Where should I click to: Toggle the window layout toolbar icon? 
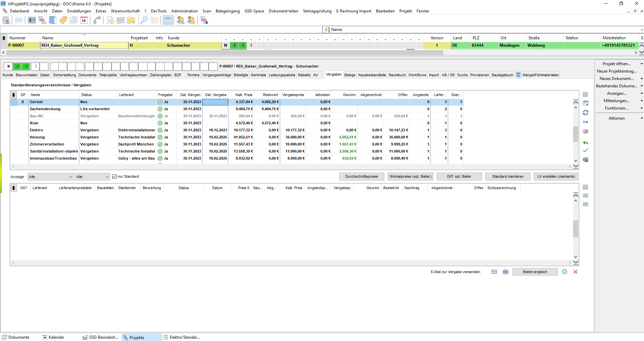click(x=168, y=20)
